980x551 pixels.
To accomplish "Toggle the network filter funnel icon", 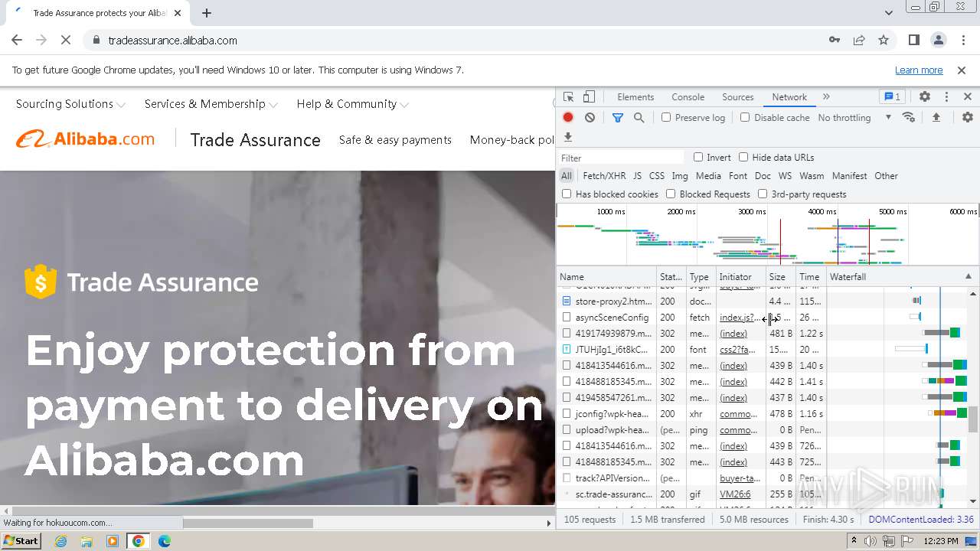I will (618, 117).
